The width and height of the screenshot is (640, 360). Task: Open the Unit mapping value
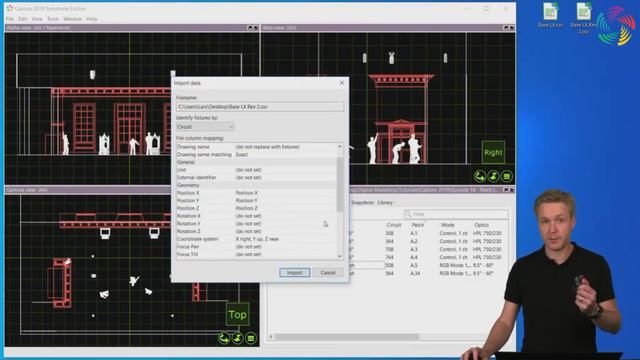(x=248, y=170)
